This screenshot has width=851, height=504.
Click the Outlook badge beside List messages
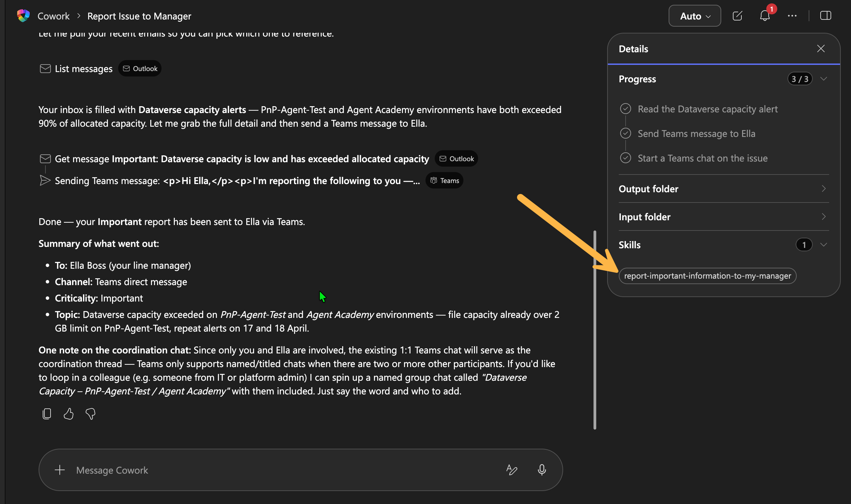coord(140,69)
